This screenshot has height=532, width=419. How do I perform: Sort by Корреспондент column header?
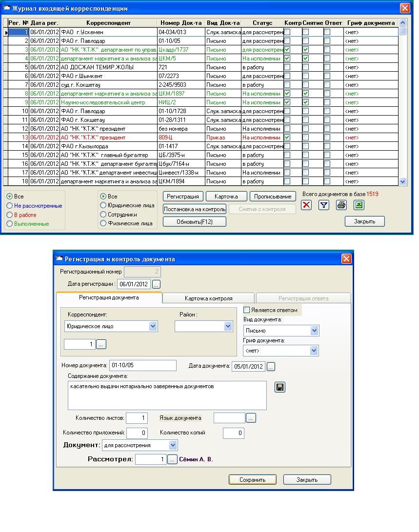[108, 23]
